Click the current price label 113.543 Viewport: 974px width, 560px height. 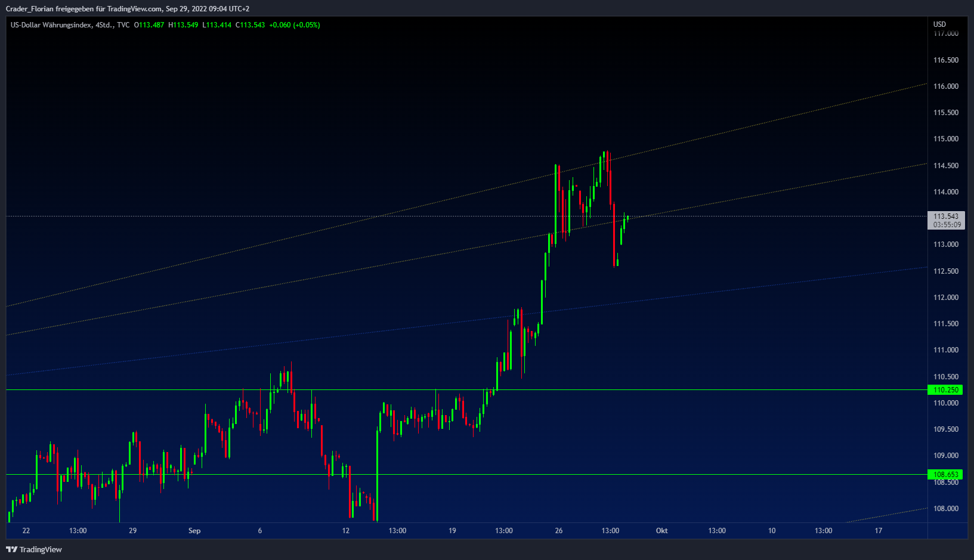point(946,216)
